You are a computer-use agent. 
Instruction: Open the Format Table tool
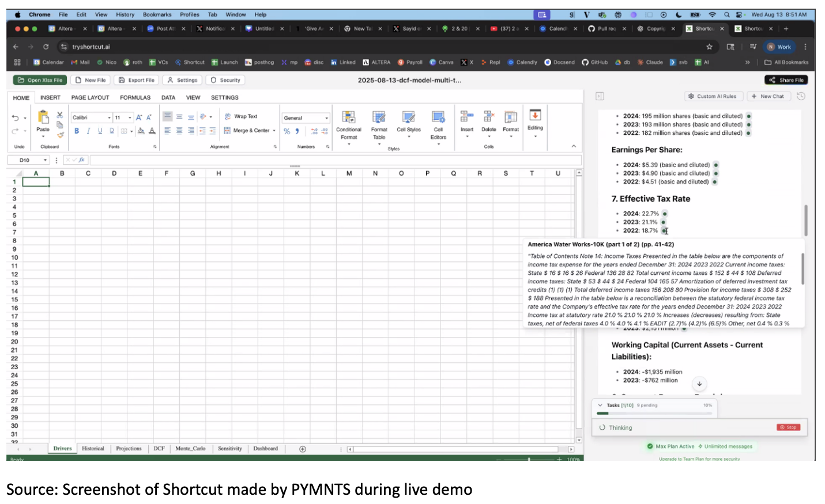379,118
